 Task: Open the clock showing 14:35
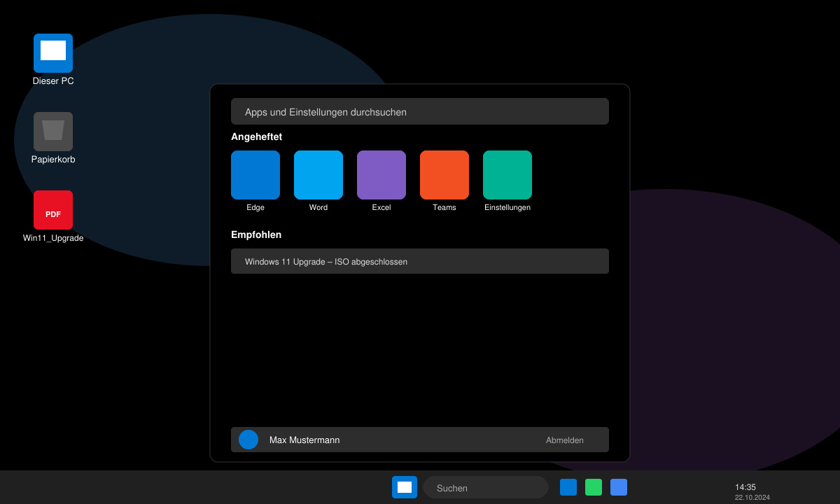(x=745, y=487)
